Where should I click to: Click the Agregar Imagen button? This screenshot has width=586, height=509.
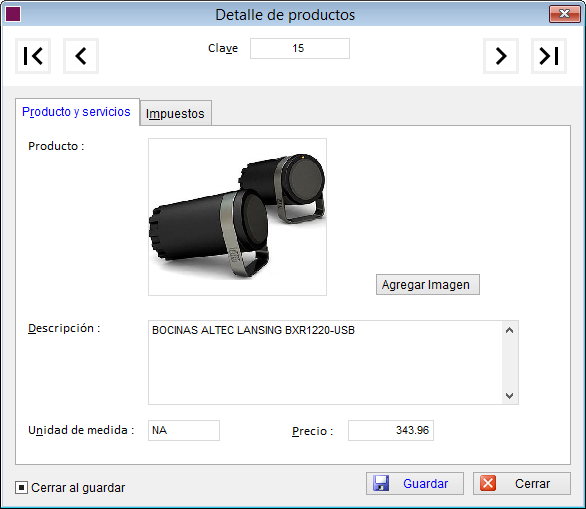(428, 285)
